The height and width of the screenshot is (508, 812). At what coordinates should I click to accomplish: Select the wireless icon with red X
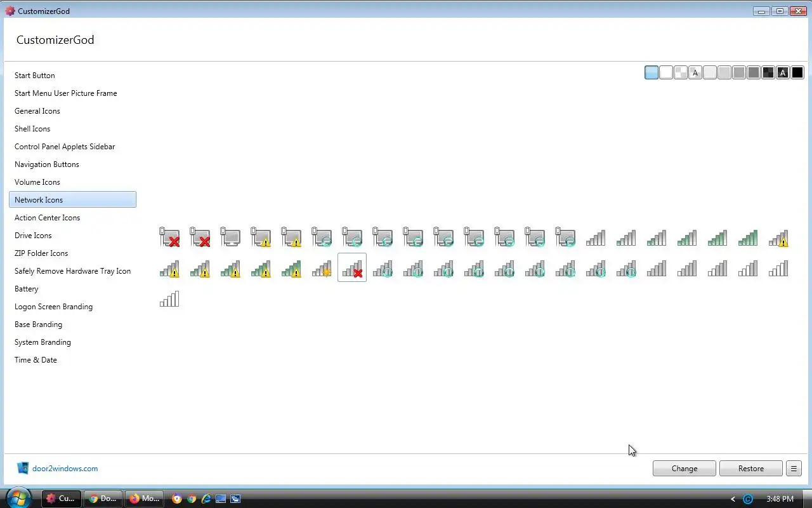pos(352,267)
